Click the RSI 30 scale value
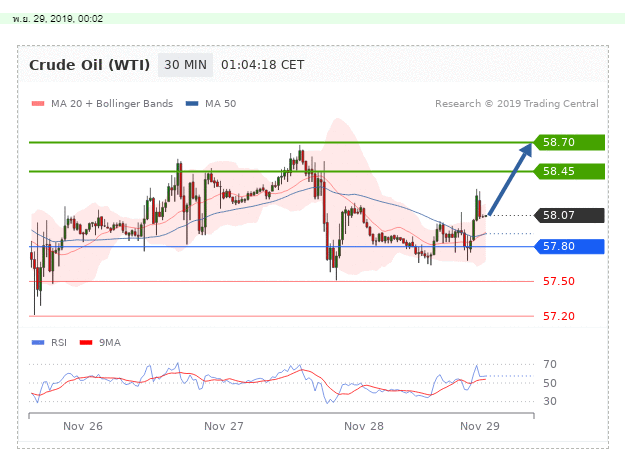 pos(550,401)
